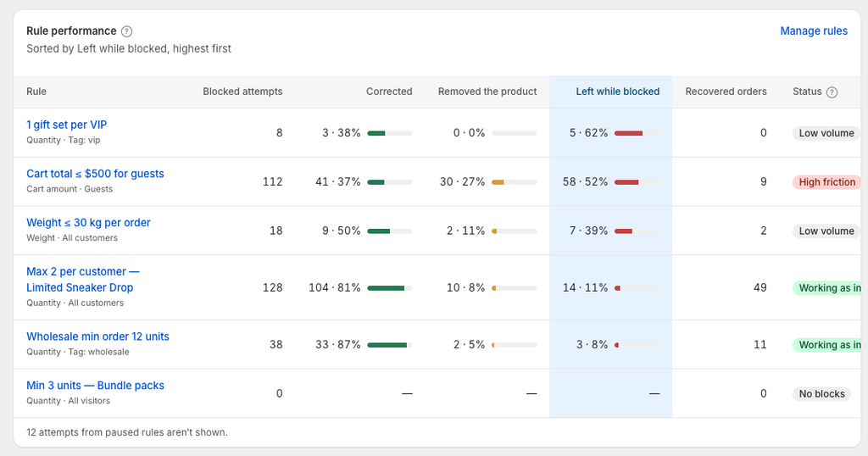Open the Rule performance help icon
The width and height of the screenshot is (868, 456).
127,31
